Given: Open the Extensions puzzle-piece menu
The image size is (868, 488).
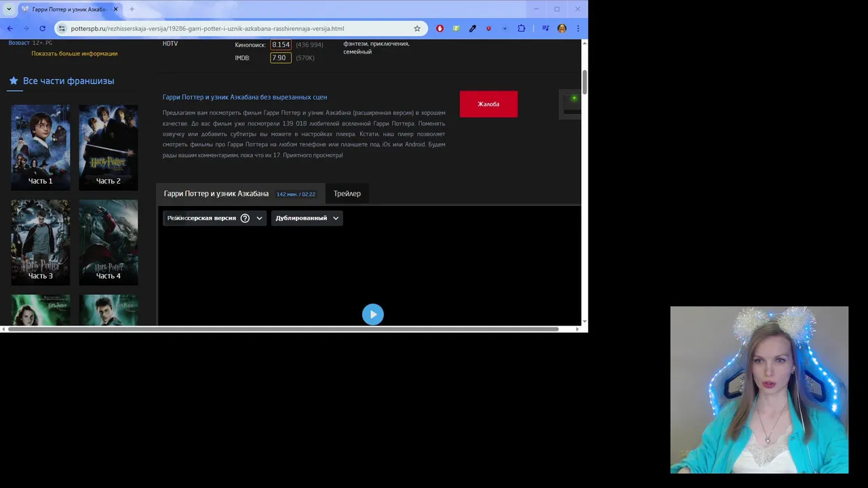Looking at the screenshot, I should (x=521, y=28).
